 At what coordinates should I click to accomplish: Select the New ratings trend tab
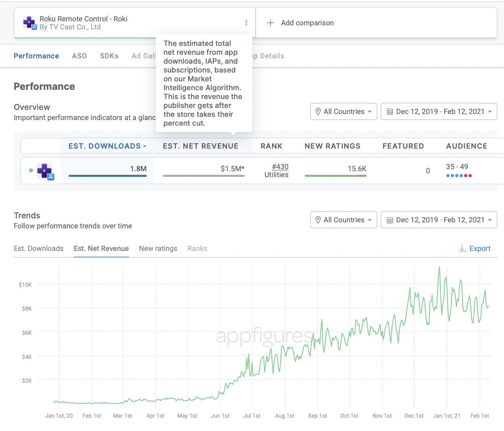coord(158,249)
